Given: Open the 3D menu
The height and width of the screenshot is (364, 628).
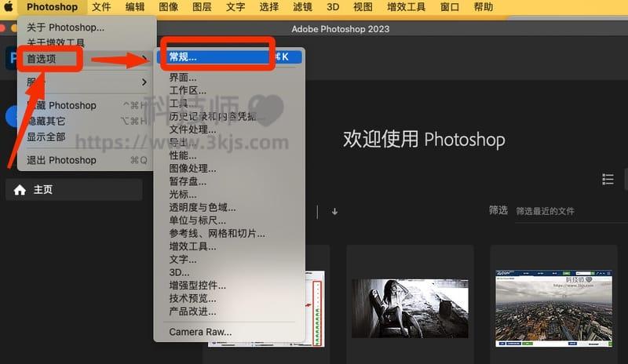Looking at the screenshot, I should [333, 7].
